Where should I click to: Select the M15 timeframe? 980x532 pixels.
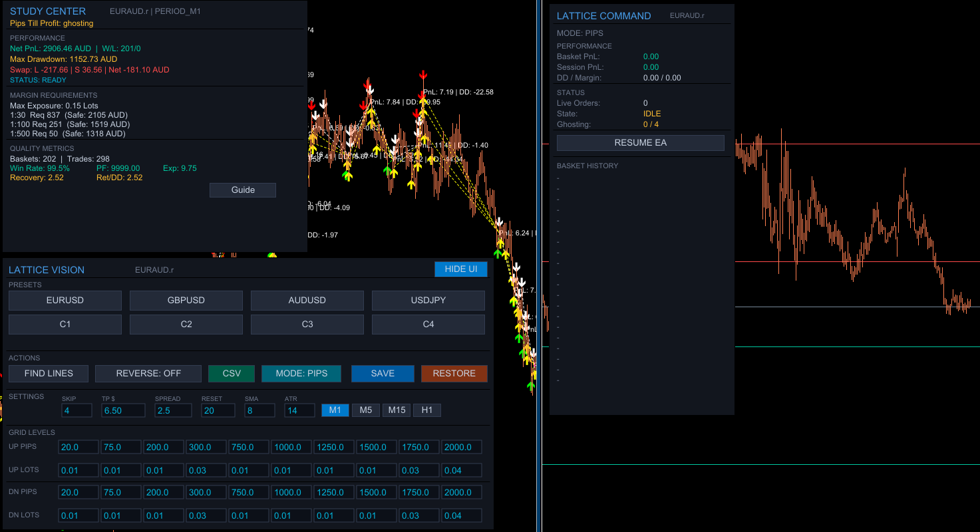396,410
